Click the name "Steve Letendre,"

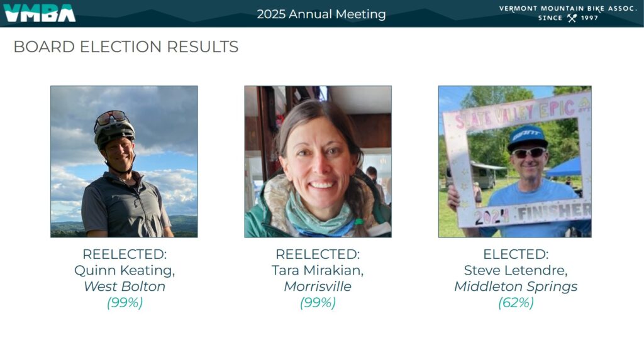(516, 270)
